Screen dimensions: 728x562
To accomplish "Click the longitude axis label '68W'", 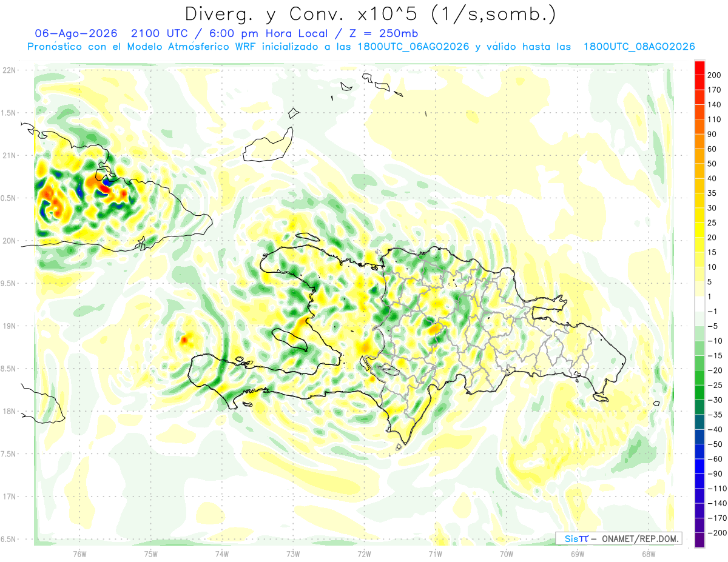I will tap(648, 554).
